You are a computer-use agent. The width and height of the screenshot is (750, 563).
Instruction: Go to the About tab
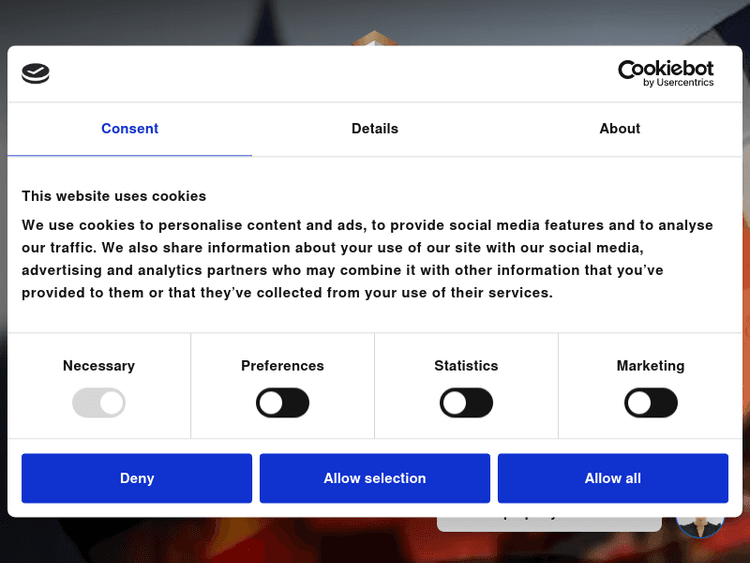point(620,129)
